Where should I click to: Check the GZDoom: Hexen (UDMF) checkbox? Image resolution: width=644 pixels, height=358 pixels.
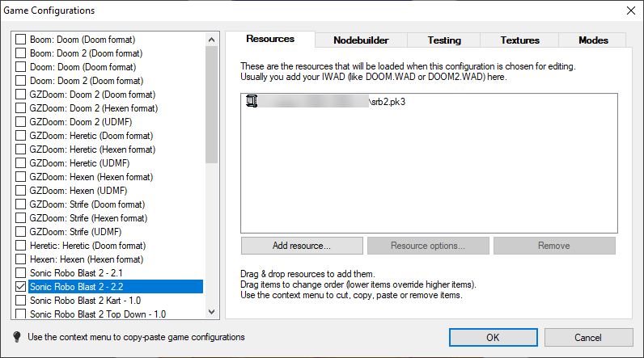[20, 190]
